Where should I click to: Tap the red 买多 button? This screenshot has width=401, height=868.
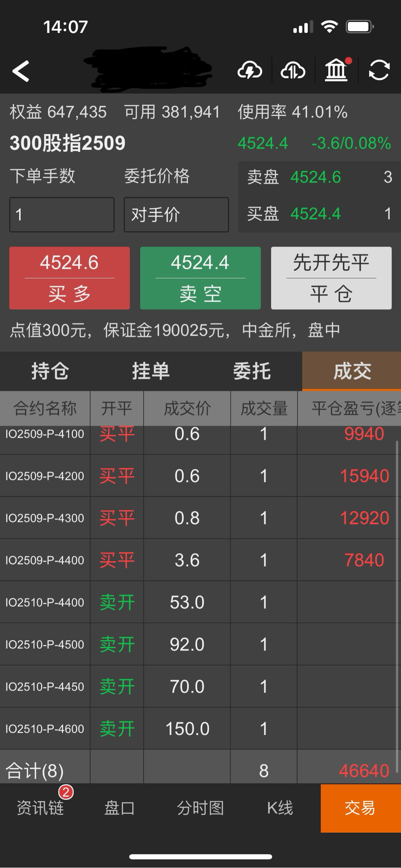pyautogui.click(x=70, y=278)
